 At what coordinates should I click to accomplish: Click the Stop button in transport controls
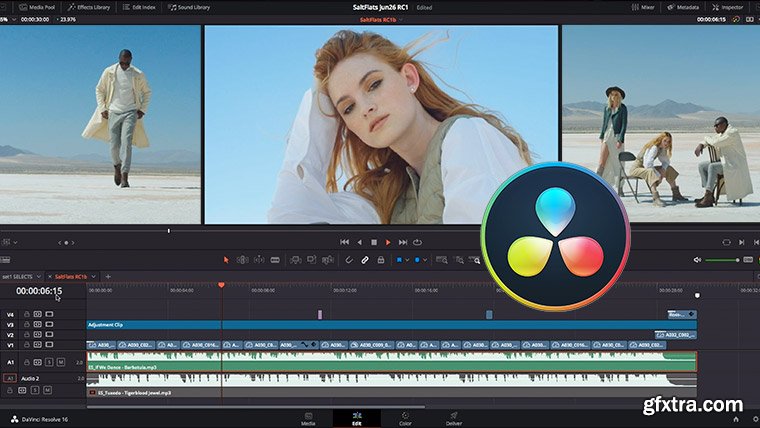374,242
